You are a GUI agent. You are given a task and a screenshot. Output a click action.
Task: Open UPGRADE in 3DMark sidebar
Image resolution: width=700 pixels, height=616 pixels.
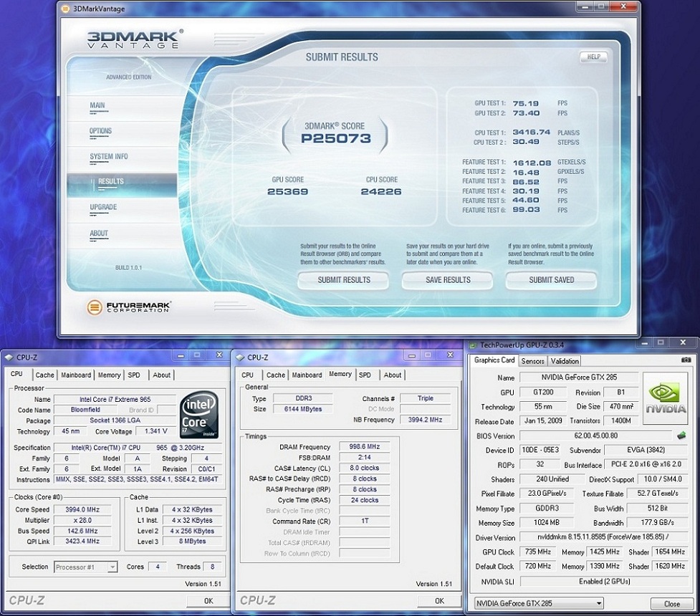click(x=103, y=207)
